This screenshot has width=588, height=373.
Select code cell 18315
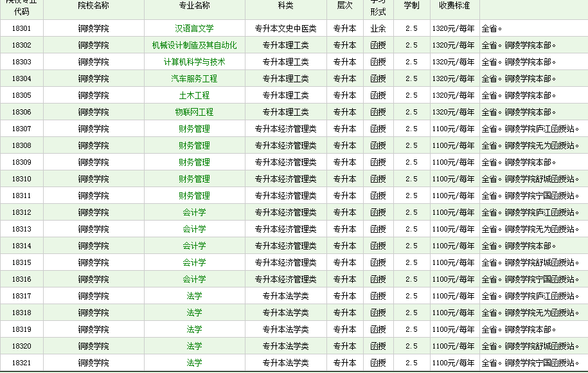[x=21, y=262]
